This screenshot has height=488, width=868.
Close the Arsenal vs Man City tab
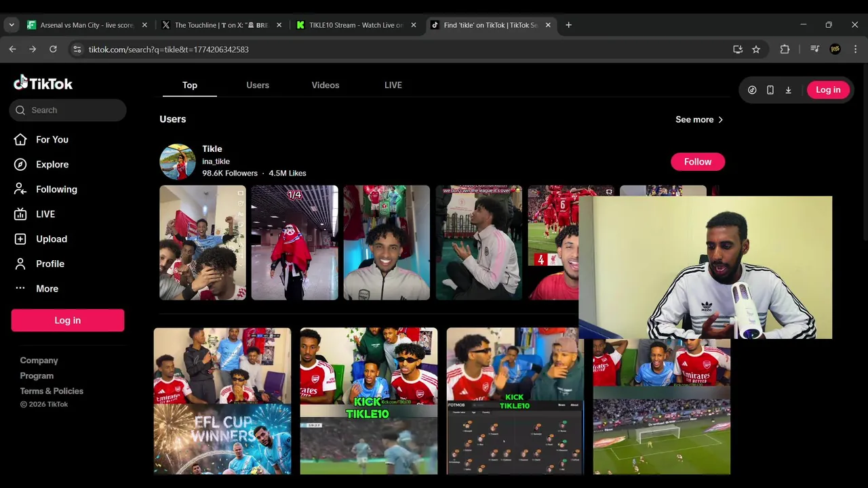(144, 25)
